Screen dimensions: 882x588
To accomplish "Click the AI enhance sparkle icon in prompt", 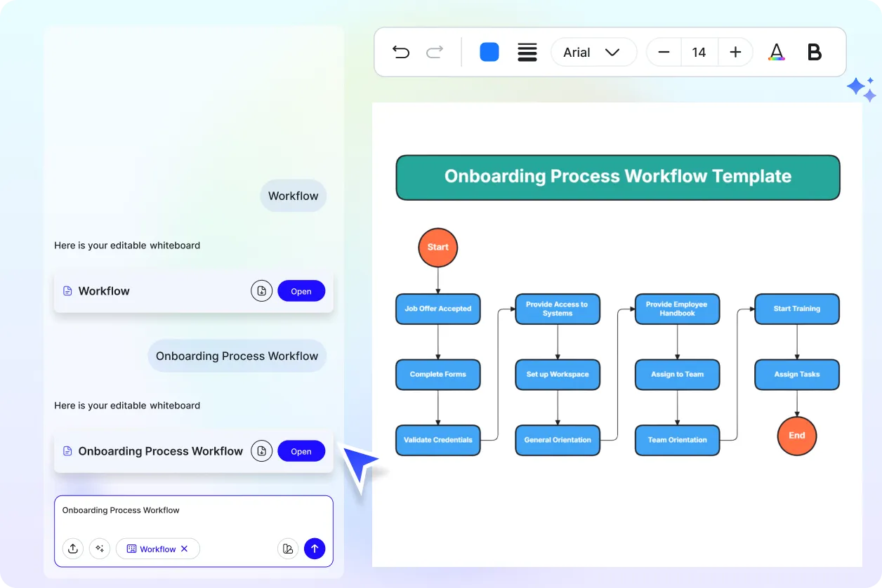I will point(100,549).
